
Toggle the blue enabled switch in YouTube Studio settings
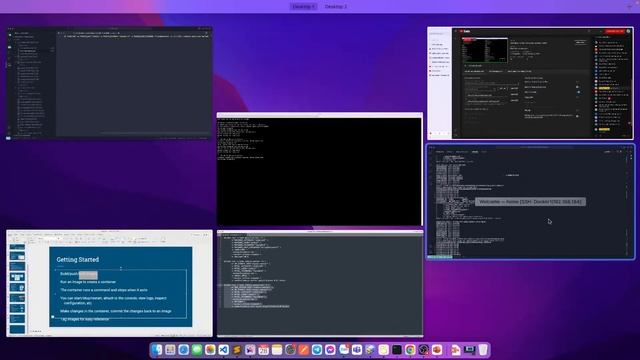pos(578,92)
